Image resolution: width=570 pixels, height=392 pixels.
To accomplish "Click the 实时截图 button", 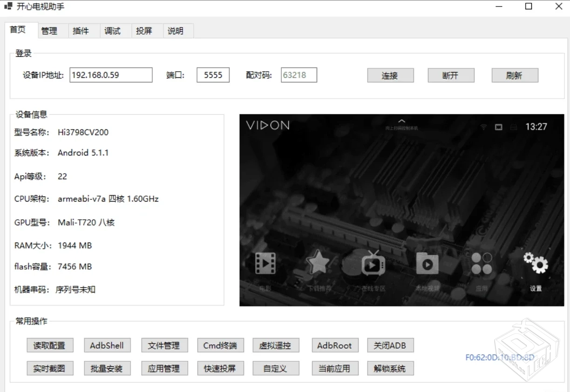I will tap(49, 369).
